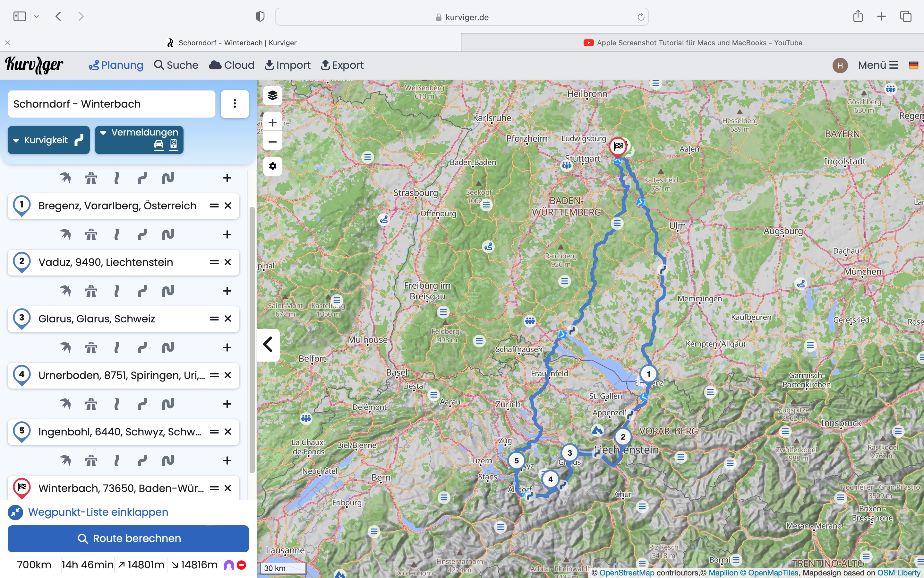Click Route berechnen button
This screenshot has width=924, height=578.
point(128,538)
